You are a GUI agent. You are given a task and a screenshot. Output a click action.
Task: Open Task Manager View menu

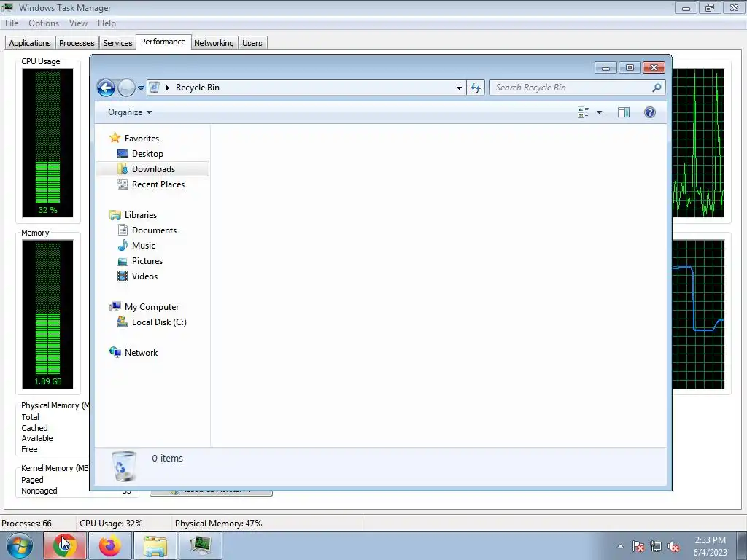[78, 23]
